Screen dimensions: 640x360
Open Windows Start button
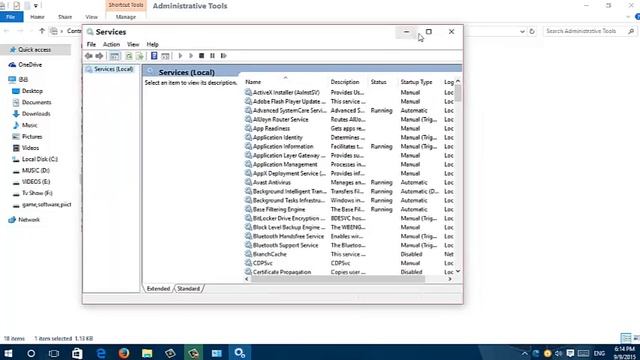point(8,353)
